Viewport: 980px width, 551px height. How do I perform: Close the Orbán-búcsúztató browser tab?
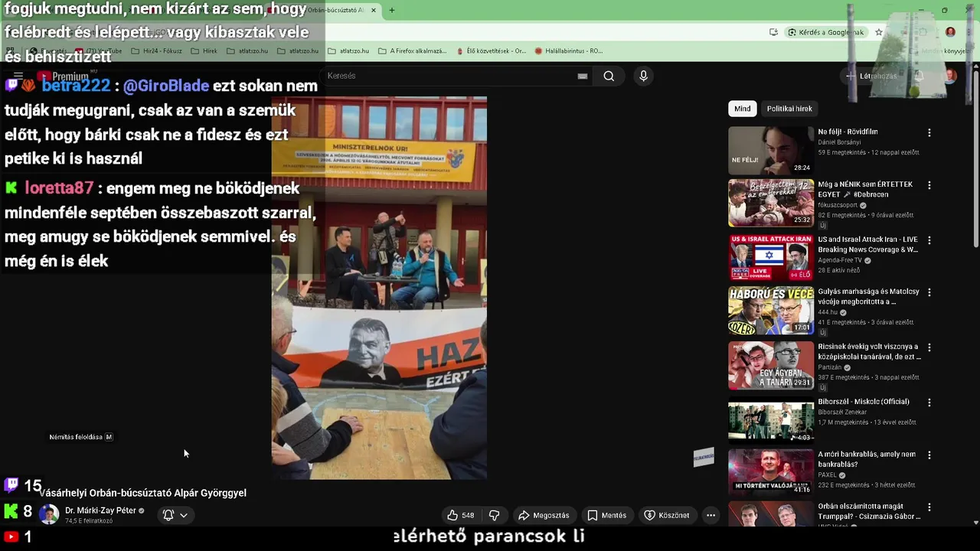click(374, 10)
